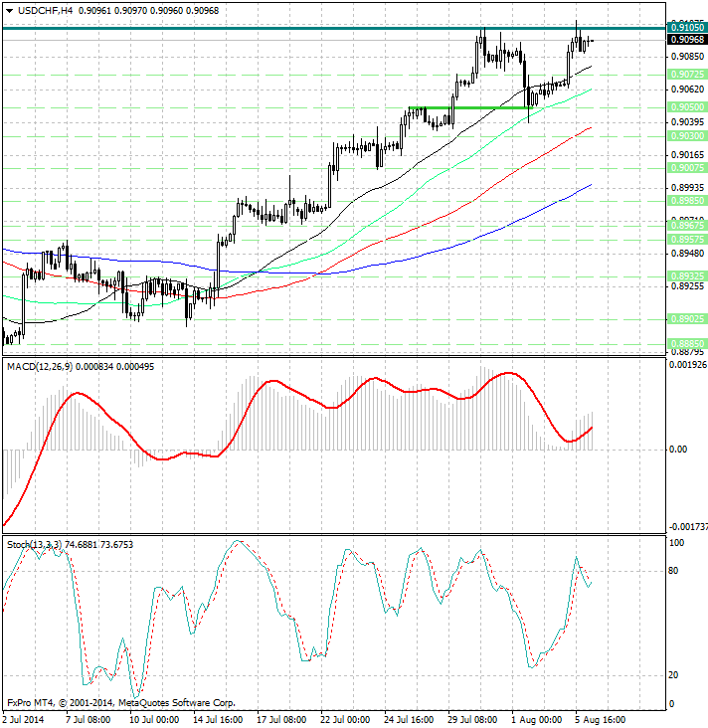Click the green 0.88850 level label
Image resolution: width=708 pixels, height=728 pixels.
[687, 344]
